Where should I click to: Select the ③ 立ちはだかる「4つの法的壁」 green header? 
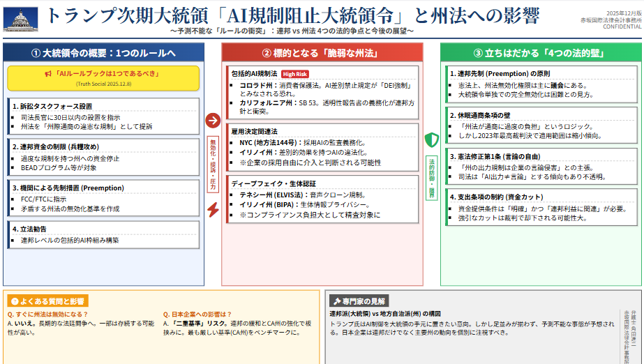(x=540, y=53)
